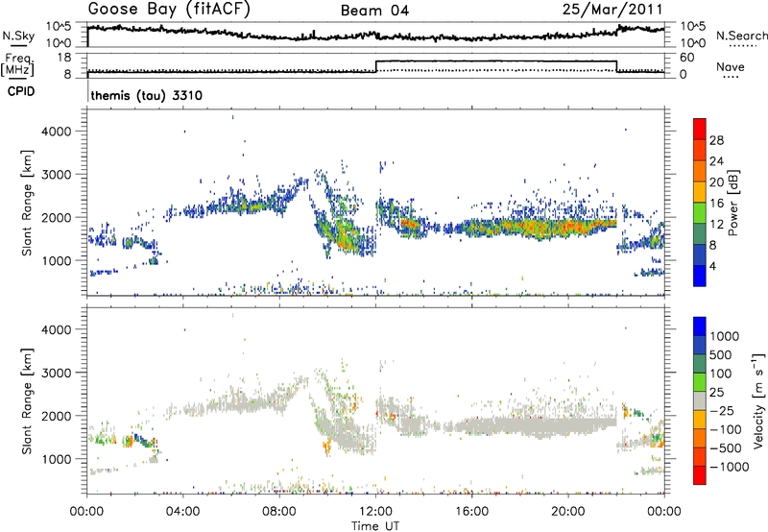Select the bottom red segment below -1000 on Velocity bar

[700, 475]
